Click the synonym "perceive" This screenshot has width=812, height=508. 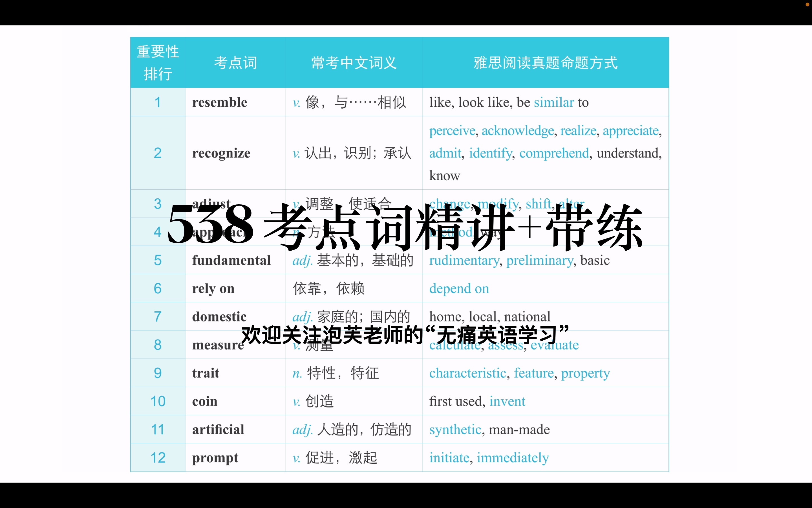(x=452, y=131)
